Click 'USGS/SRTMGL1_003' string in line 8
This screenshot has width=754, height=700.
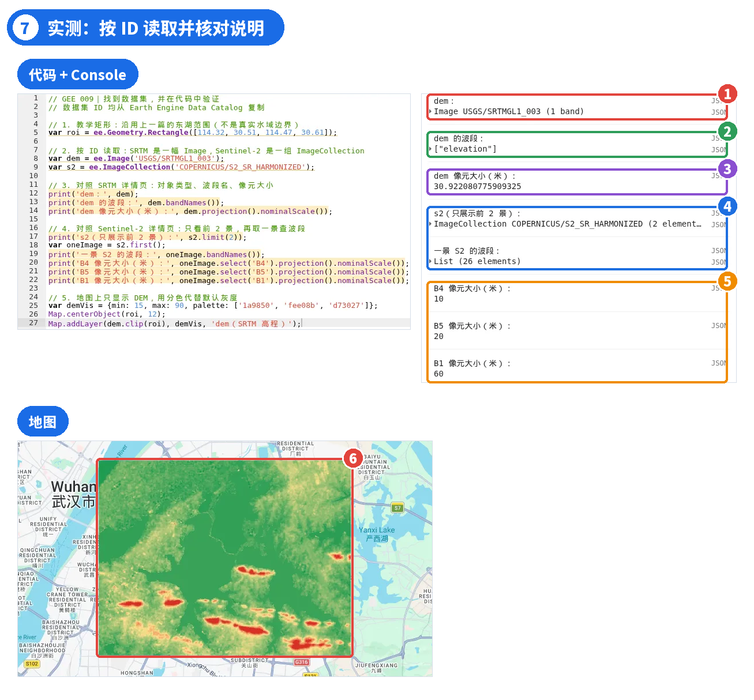click(175, 159)
